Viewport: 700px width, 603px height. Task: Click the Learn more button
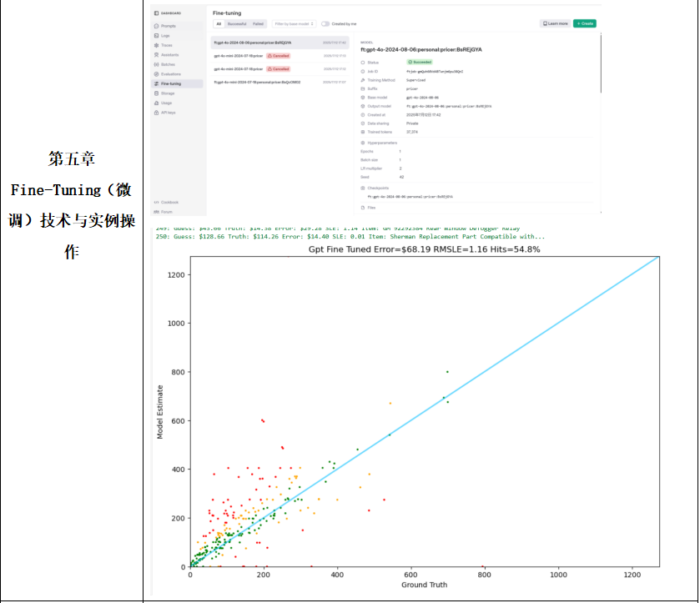pos(556,23)
